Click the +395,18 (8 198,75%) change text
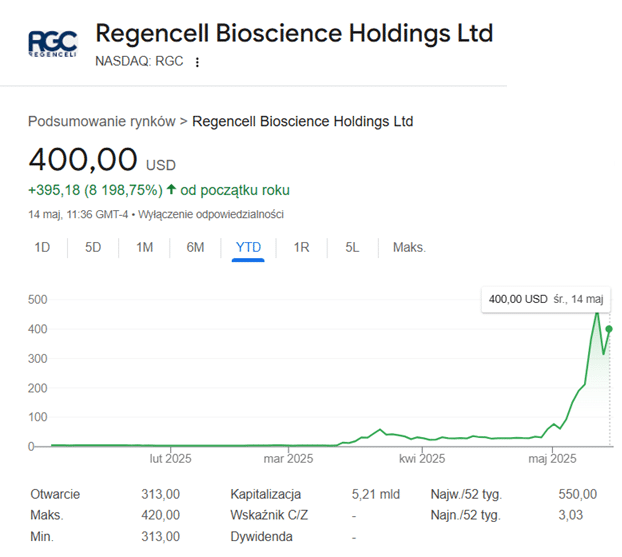Image resolution: width=622 pixels, height=557 pixels. 95,190
